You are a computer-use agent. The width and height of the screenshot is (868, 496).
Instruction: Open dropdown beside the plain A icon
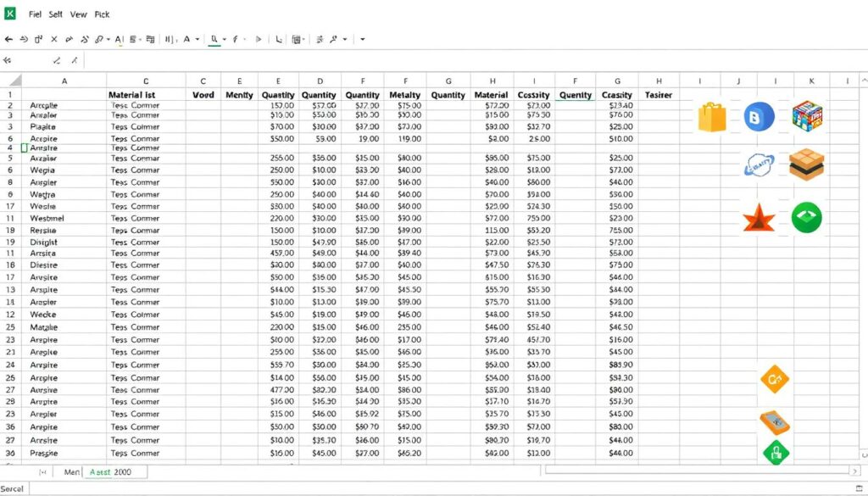[x=197, y=39]
